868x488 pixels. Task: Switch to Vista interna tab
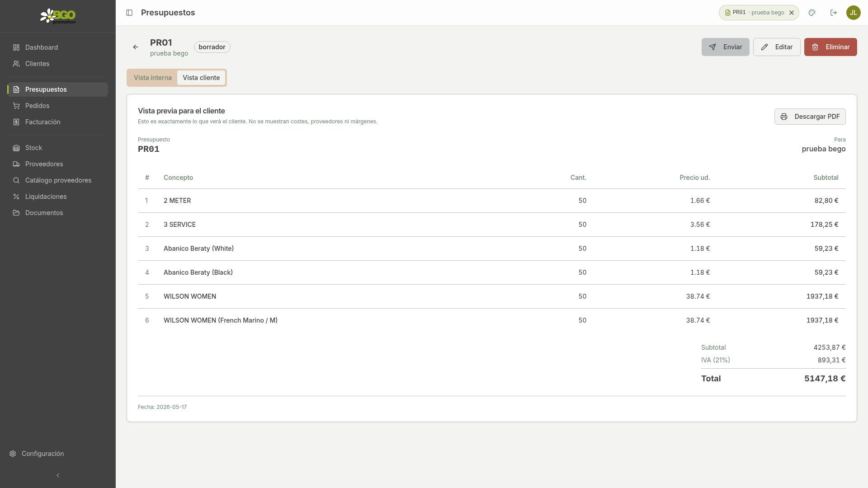tap(153, 78)
